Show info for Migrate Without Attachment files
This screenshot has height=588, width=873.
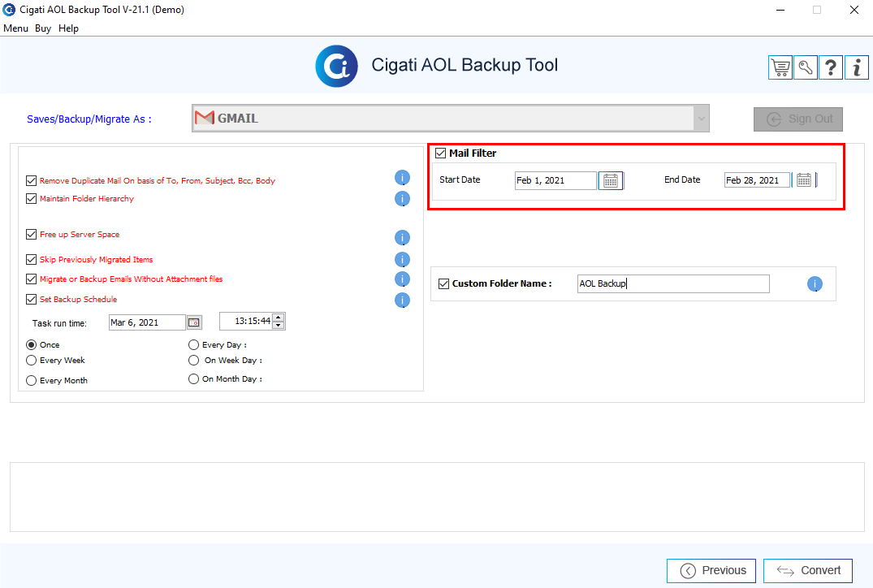click(402, 279)
